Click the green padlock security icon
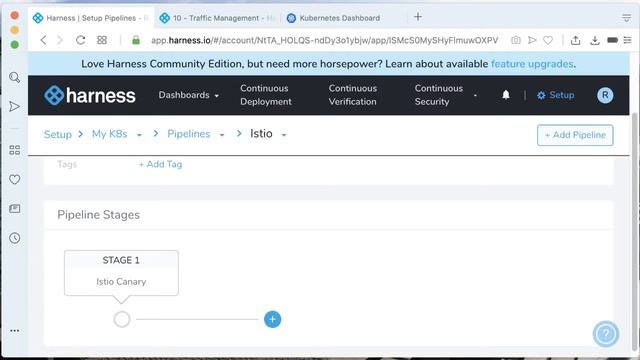This screenshot has height=360, width=640. (136, 40)
